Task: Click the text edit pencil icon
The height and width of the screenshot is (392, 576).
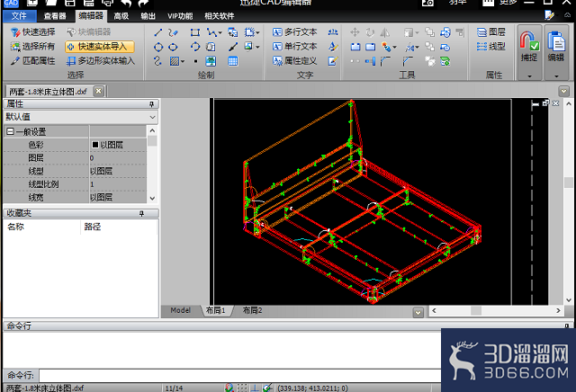Action: click(x=333, y=61)
